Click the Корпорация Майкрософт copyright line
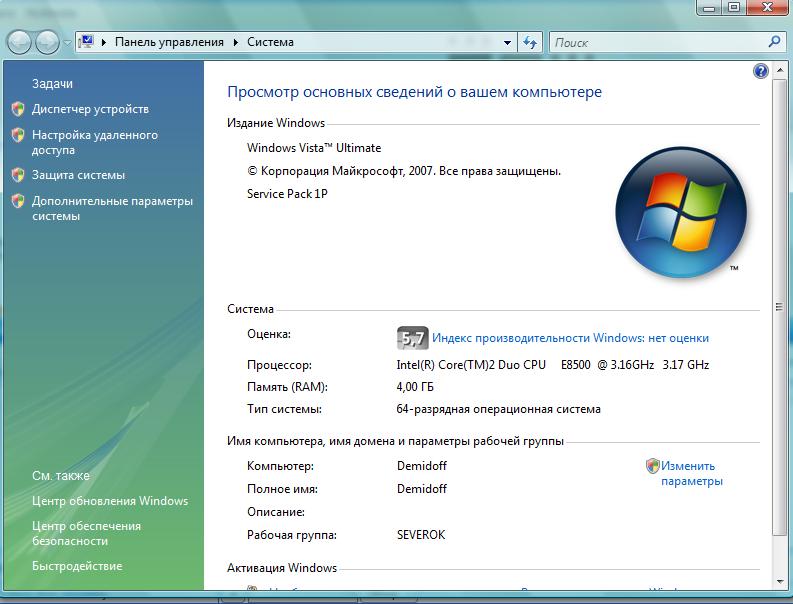This screenshot has height=604, width=793. pyautogui.click(x=404, y=171)
